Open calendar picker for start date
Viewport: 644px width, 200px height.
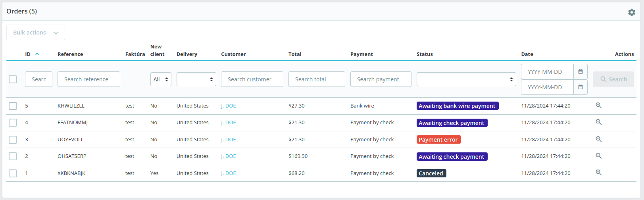pyautogui.click(x=580, y=72)
